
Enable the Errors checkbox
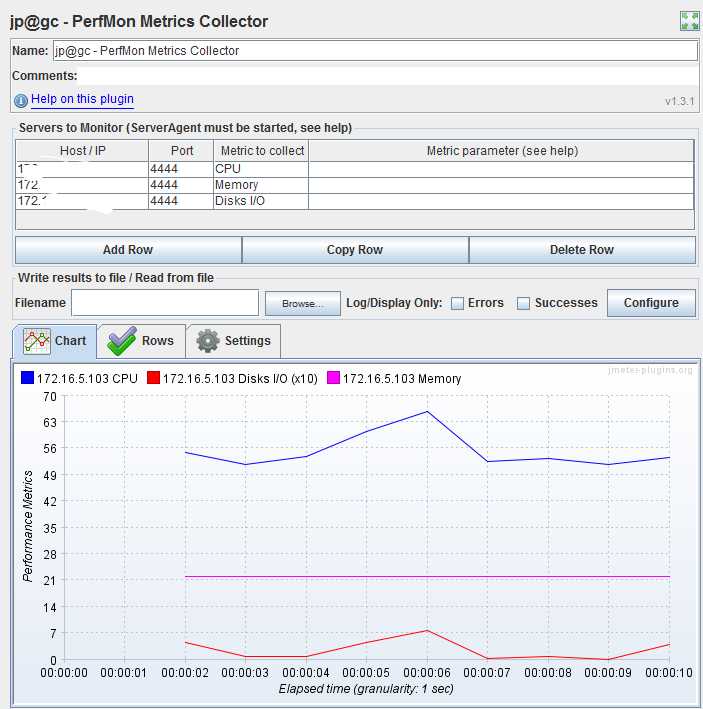[x=458, y=303]
